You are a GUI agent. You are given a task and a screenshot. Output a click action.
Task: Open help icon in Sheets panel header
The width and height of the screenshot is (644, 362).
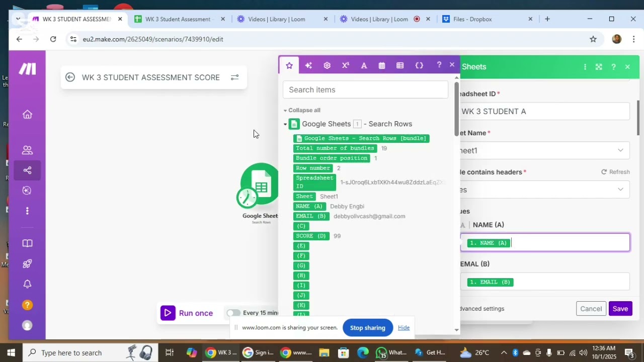pos(613,67)
